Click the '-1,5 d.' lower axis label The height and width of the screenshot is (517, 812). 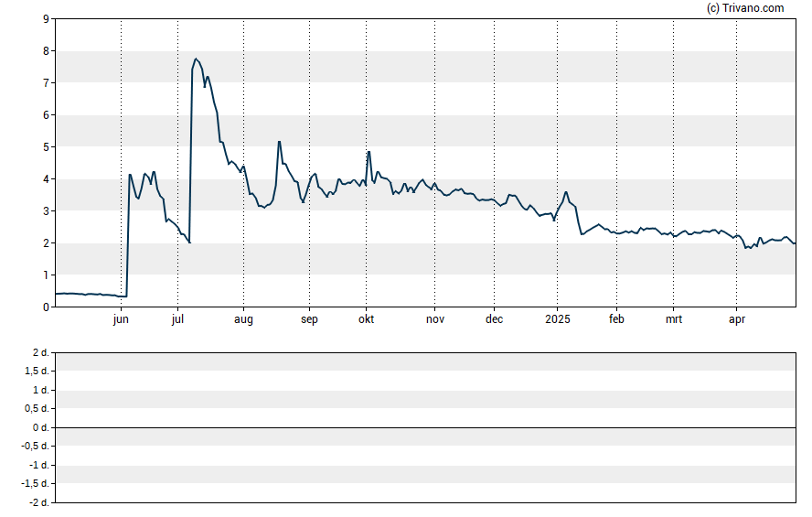(x=36, y=484)
